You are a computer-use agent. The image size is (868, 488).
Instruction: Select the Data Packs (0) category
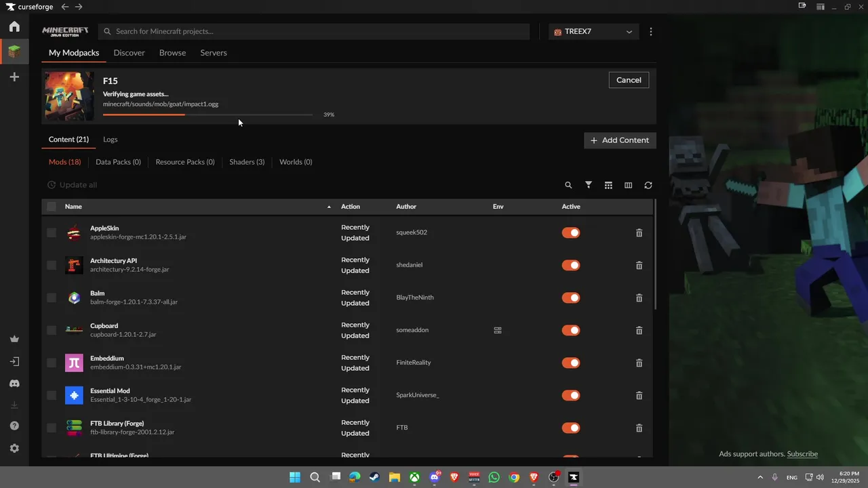118,162
